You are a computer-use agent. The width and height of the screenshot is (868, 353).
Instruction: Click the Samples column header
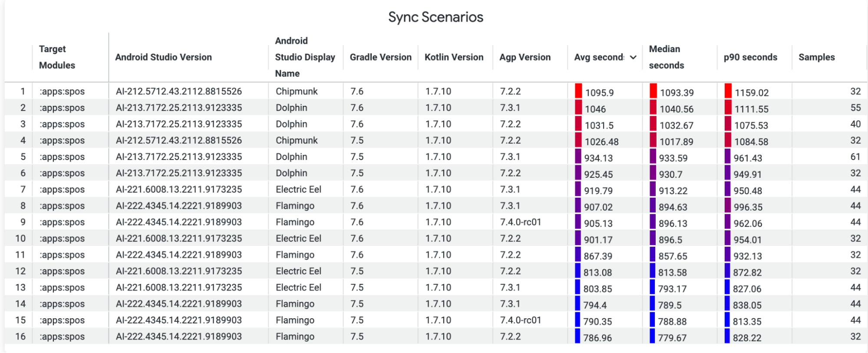[816, 57]
